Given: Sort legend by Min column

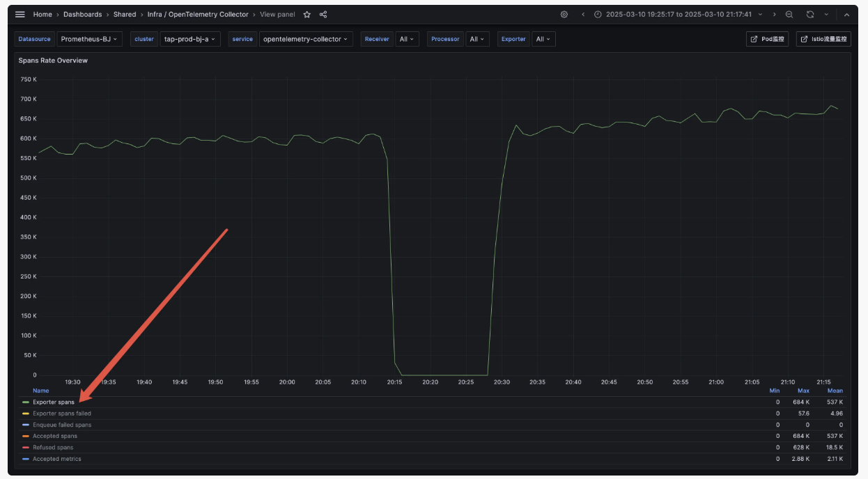Looking at the screenshot, I should pos(774,391).
